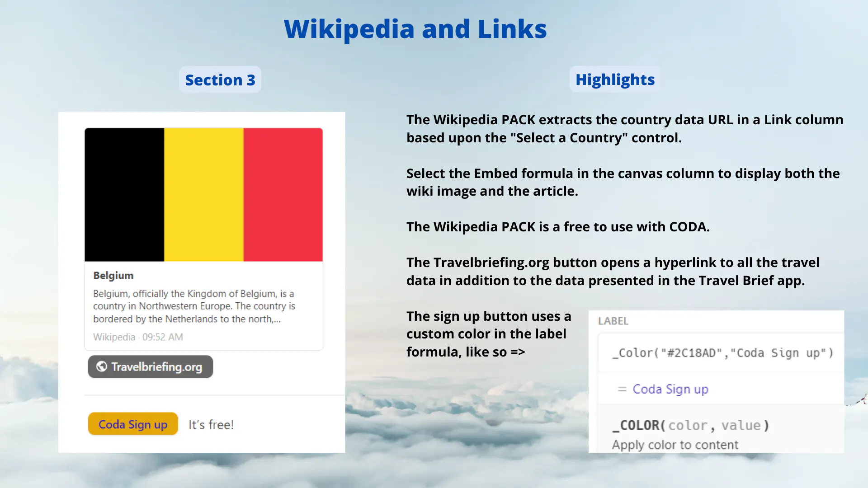Select the Belgium article title

tap(113, 276)
